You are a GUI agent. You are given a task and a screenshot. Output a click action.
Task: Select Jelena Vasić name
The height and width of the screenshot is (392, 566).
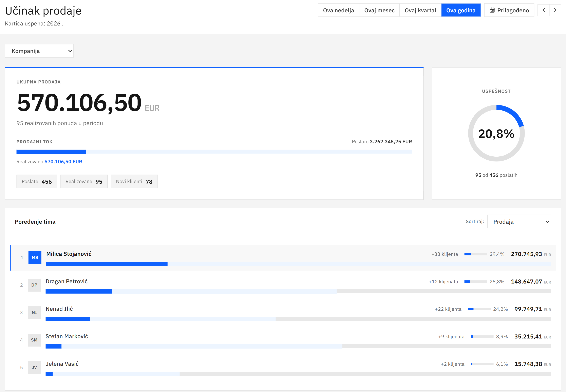point(62,364)
